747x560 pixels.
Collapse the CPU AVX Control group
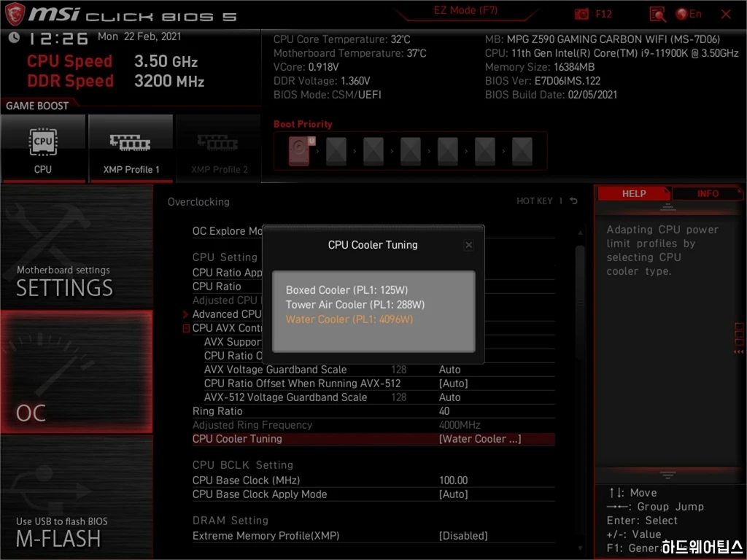186,328
